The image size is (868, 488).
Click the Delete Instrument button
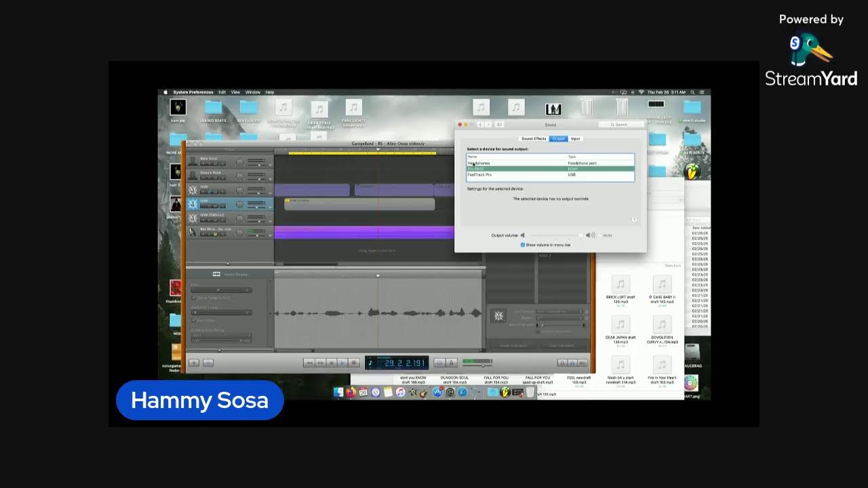coord(514,346)
